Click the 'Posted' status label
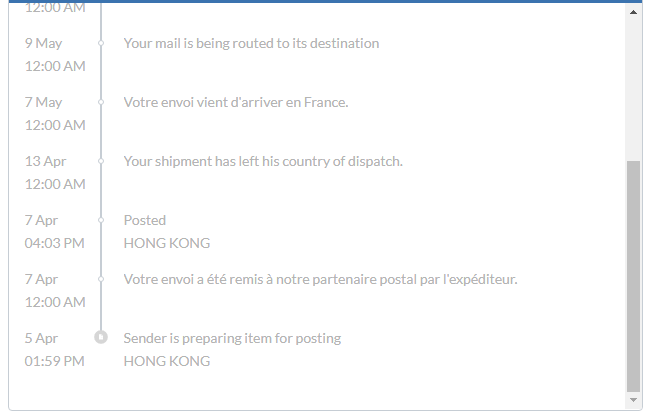 pos(145,220)
